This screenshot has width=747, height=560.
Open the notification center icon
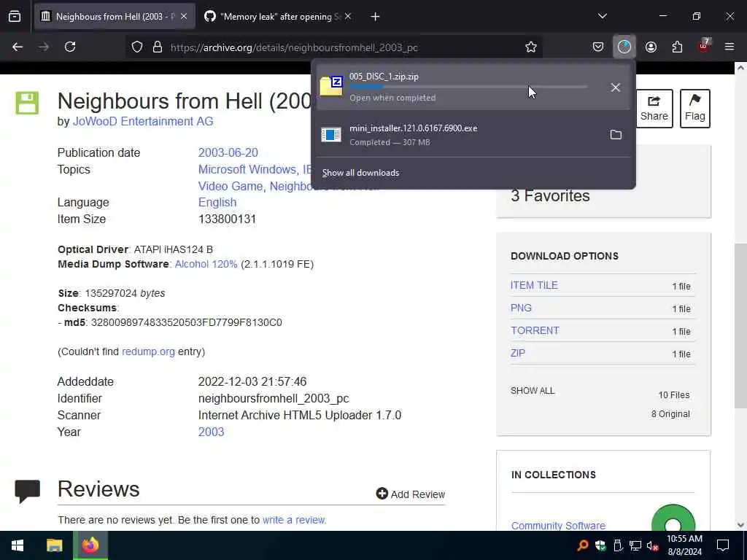(723, 545)
